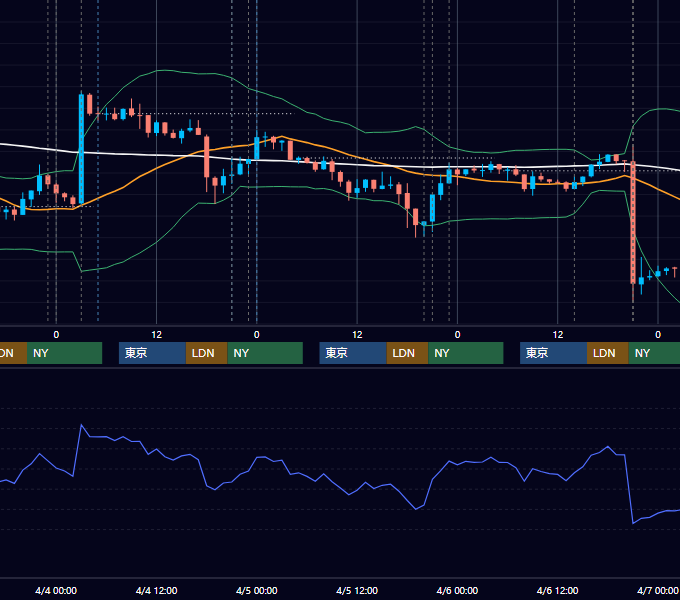Viewport: 680px width, 600px height.
Task: Click the 12 hour tick above 4/6 12:00
Action: tap(558, 335)
